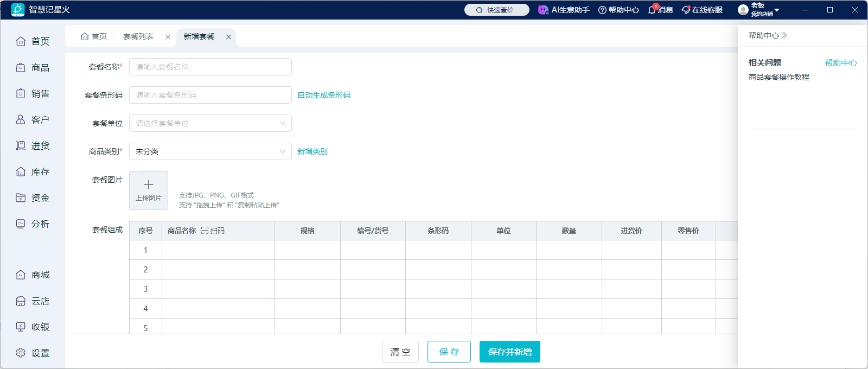The image size is (868, 369).
Task: Open 商品套餐操作教程 tutorial
Action: 779,77
